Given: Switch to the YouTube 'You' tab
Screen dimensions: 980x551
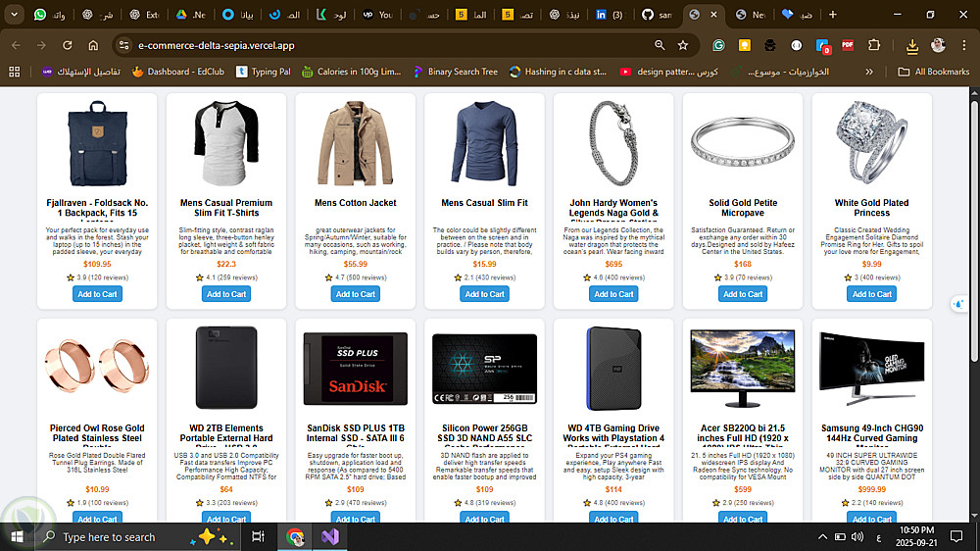Looking at the screenshot, I should [377, 14].
